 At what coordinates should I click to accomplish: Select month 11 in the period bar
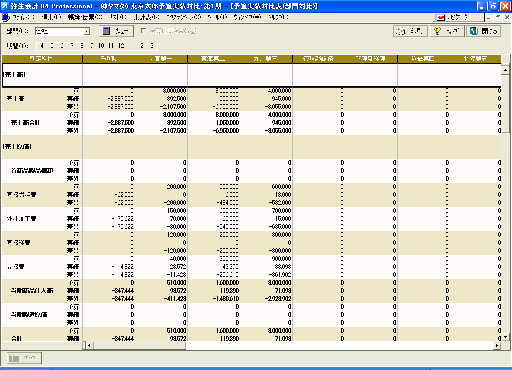click(111, 45)
